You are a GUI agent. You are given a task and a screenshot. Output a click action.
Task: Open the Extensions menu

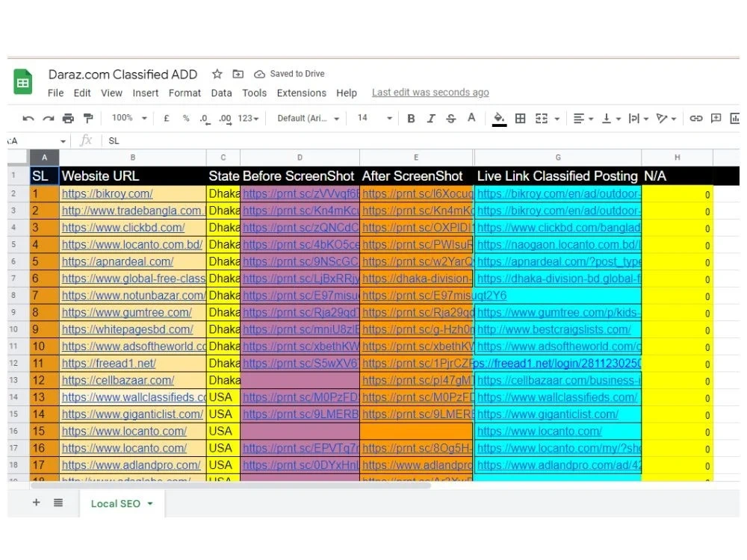pyautogui.click(x=301, y=93)
